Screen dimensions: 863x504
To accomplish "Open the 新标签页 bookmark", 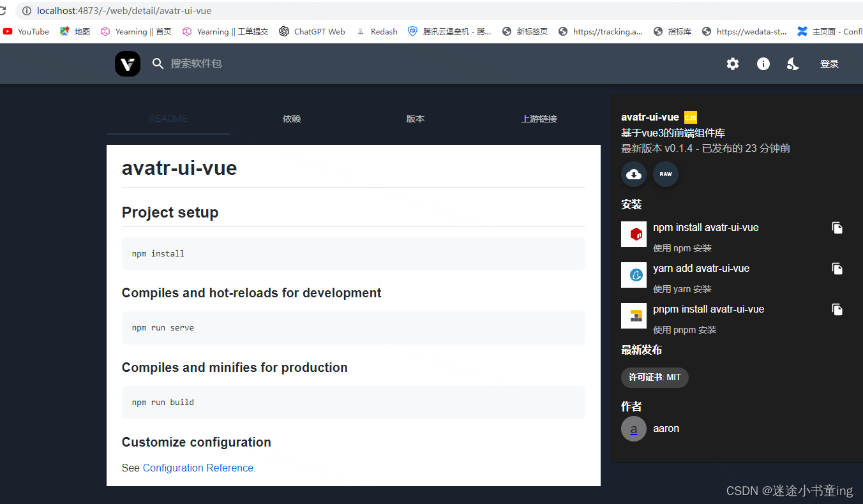I will [x=525, y=31].
